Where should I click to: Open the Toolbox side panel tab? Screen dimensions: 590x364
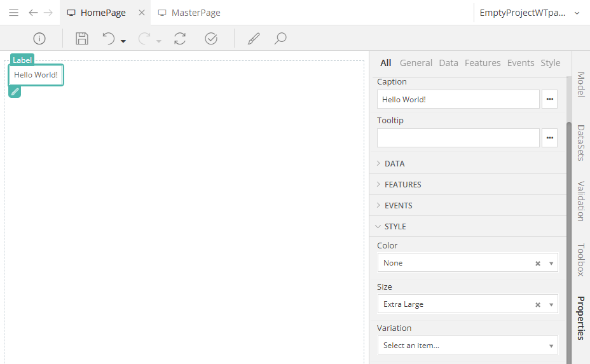pos(580,260)
